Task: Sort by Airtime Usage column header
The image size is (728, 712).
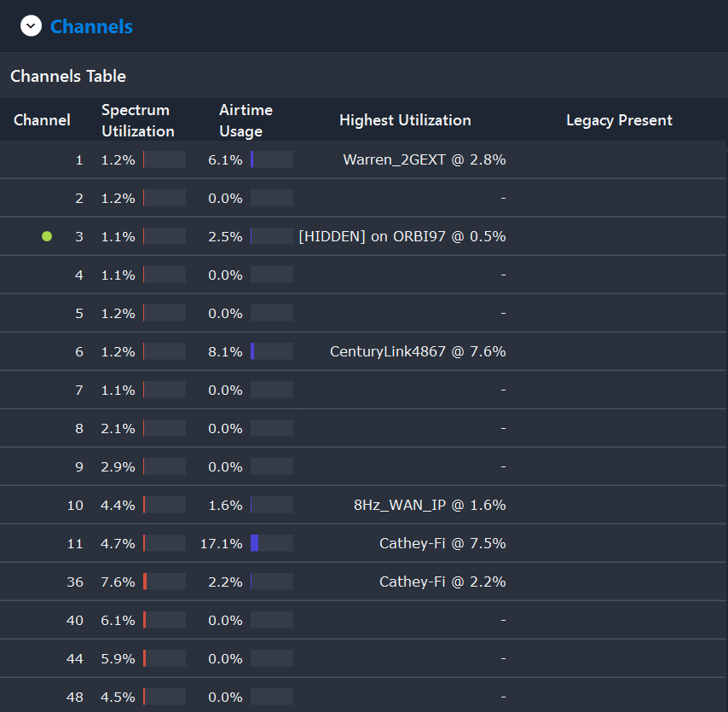Action: pos(246,120)
